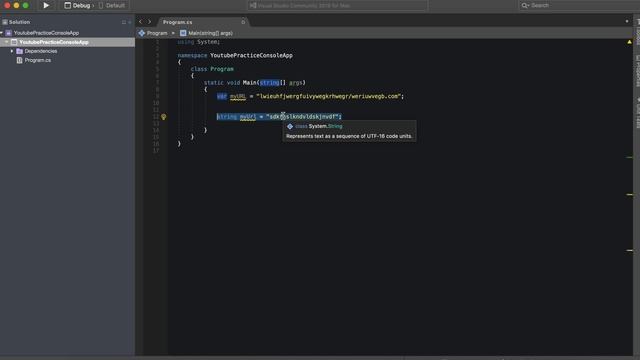Click the 'string myUrl' declaration line
The image size is (640, 360).
pos(279,117)
